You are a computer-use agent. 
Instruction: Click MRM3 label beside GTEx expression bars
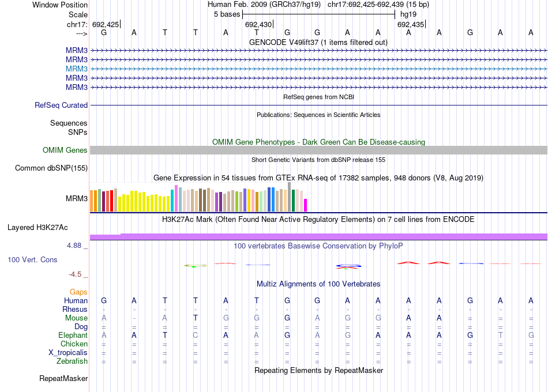tap(77, 198)
